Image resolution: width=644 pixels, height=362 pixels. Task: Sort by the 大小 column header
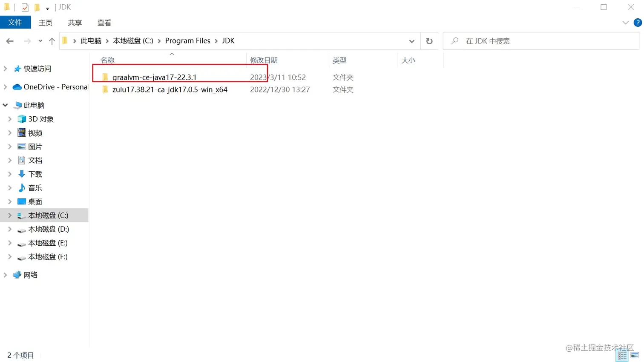pyautogui.click(x=408, y=60)
